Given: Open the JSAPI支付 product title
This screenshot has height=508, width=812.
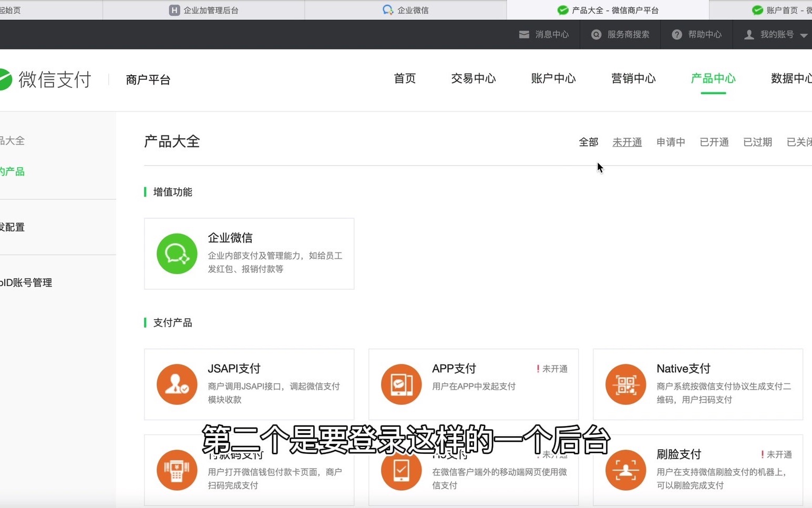Looking at the screenshot, I should pyautogui.click(x=234, y=369).
